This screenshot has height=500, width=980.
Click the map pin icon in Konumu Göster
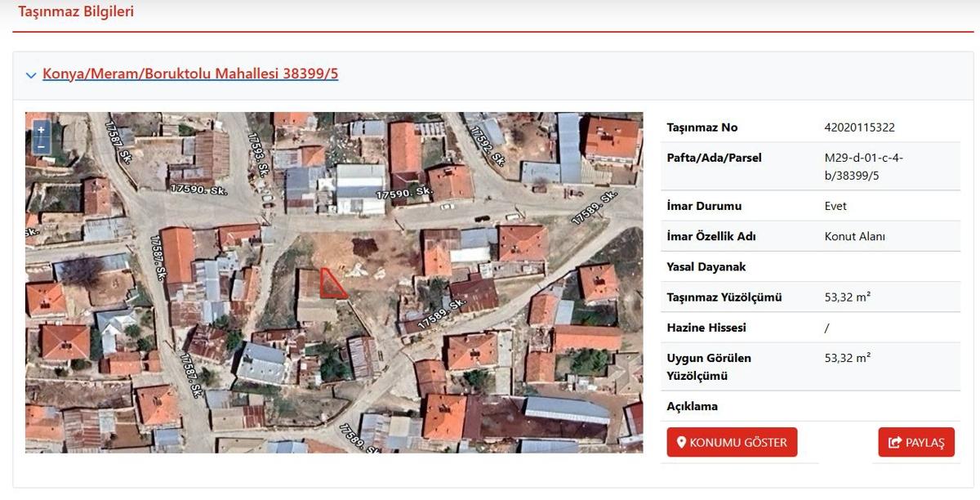click(x=681, y=443)
